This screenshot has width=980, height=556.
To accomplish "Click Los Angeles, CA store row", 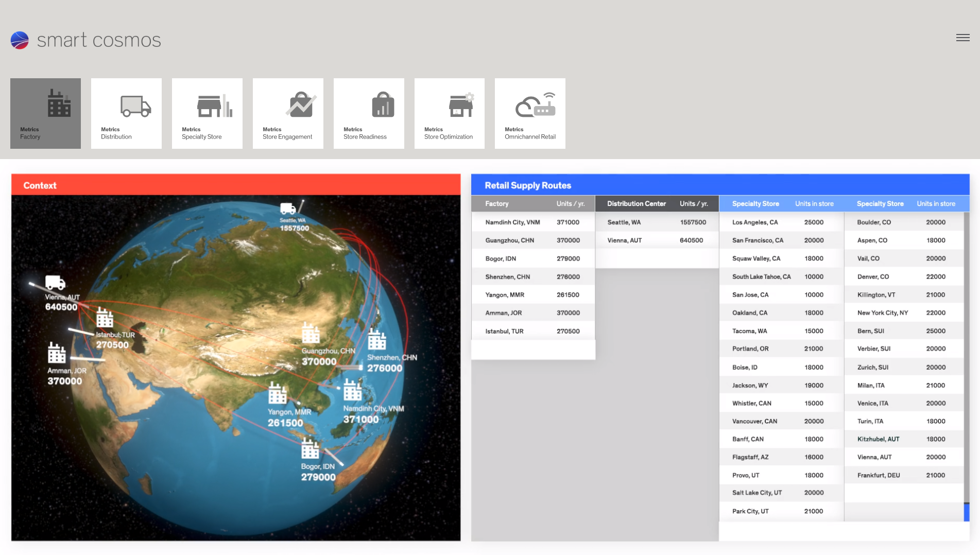I will (x=780, y=222).
